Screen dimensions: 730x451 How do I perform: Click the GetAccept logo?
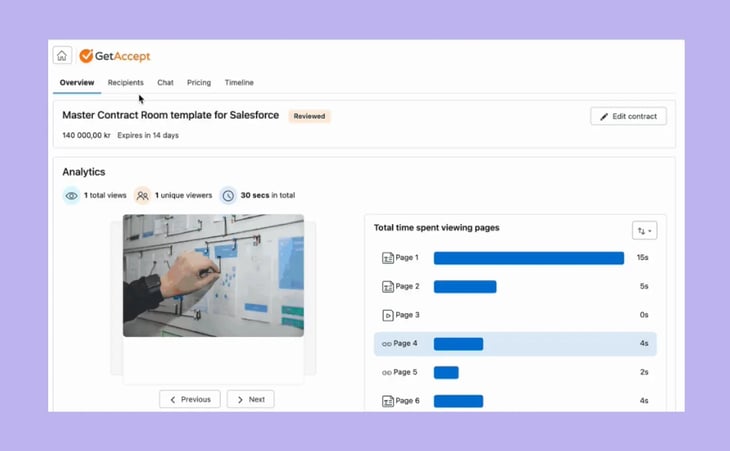(x=115, y=56)
